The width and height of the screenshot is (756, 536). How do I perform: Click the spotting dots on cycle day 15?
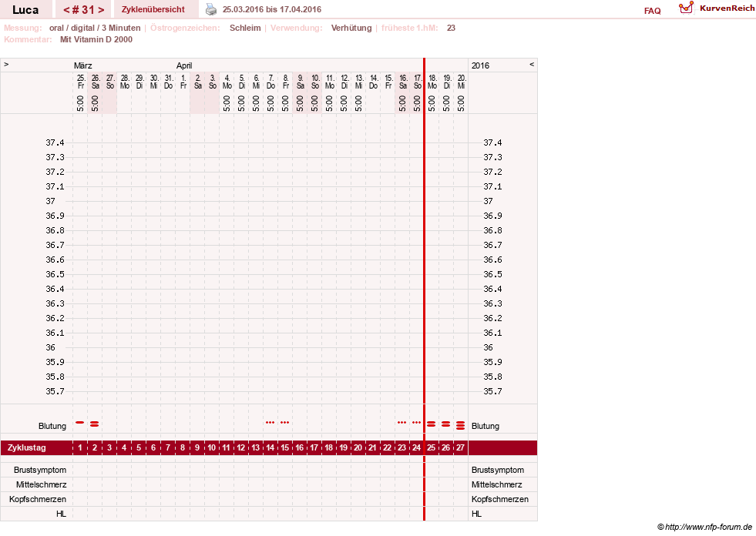pyautogui.click(x=284, y=422)
